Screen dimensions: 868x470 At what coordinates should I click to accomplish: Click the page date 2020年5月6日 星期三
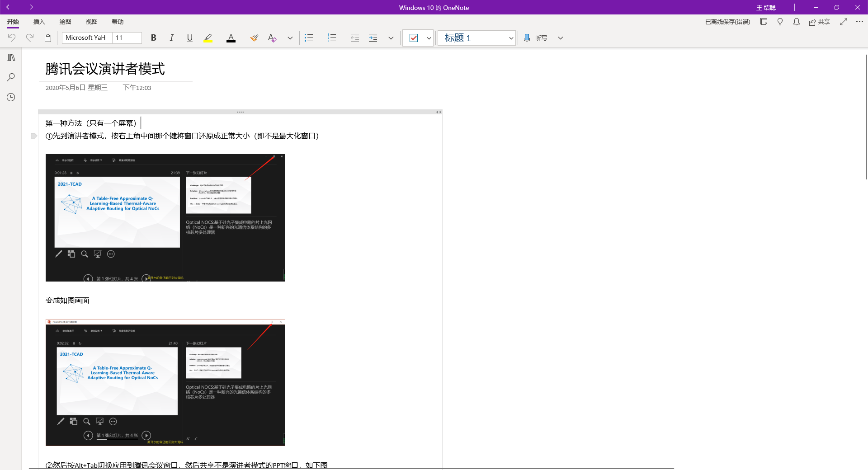76,88
